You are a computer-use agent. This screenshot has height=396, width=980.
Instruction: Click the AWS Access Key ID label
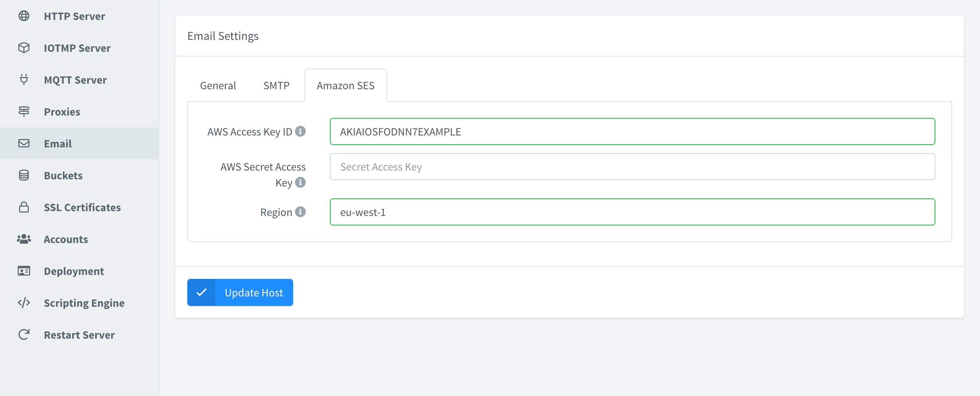tap(250, 132)
